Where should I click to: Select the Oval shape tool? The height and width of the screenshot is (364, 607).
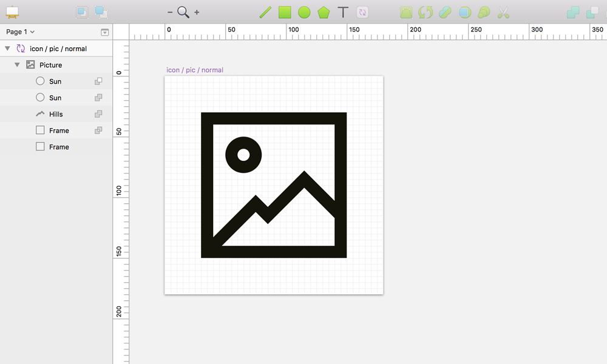point(304,12)
